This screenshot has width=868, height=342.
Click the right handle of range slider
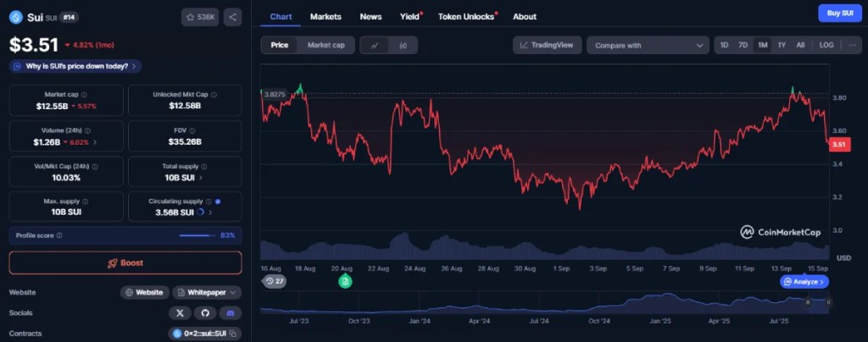coord(828,301)
